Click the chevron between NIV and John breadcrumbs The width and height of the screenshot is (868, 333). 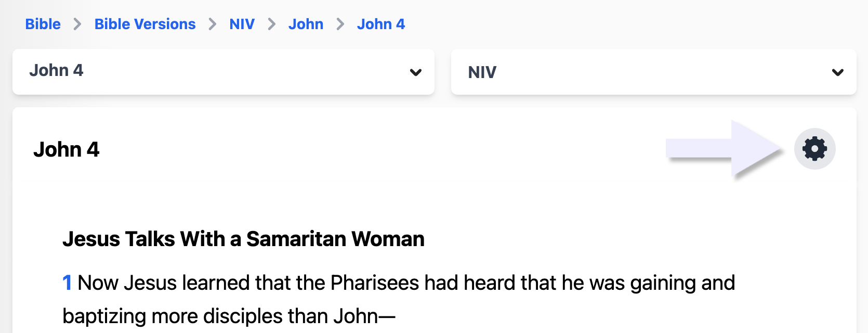click(271, 24)
